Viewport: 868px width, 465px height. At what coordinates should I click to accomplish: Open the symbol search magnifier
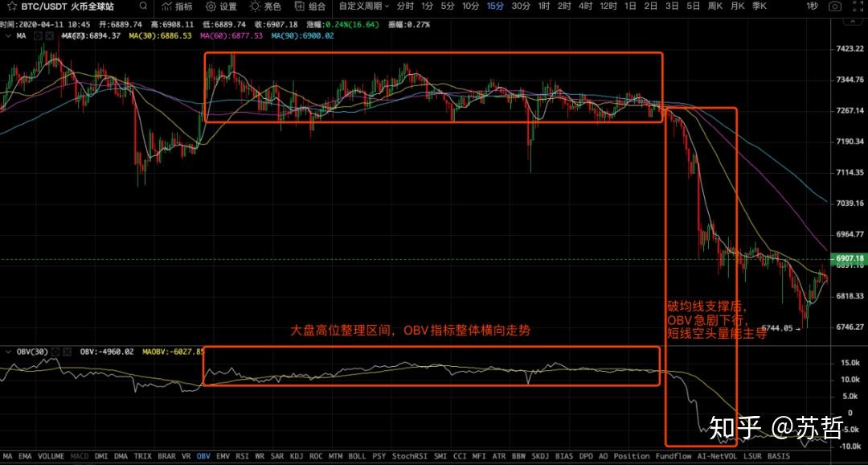[x=143, y=6]
